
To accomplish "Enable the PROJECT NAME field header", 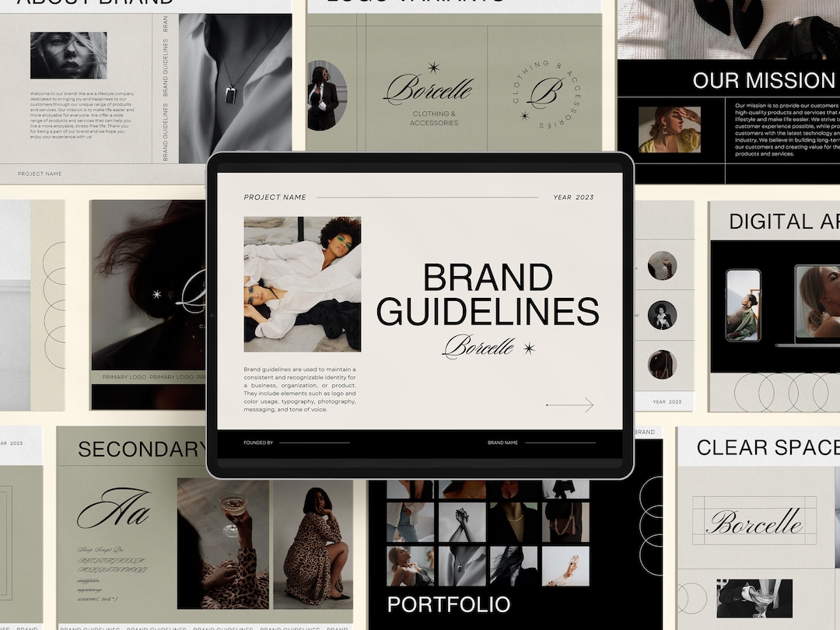I will coord(275,198).
